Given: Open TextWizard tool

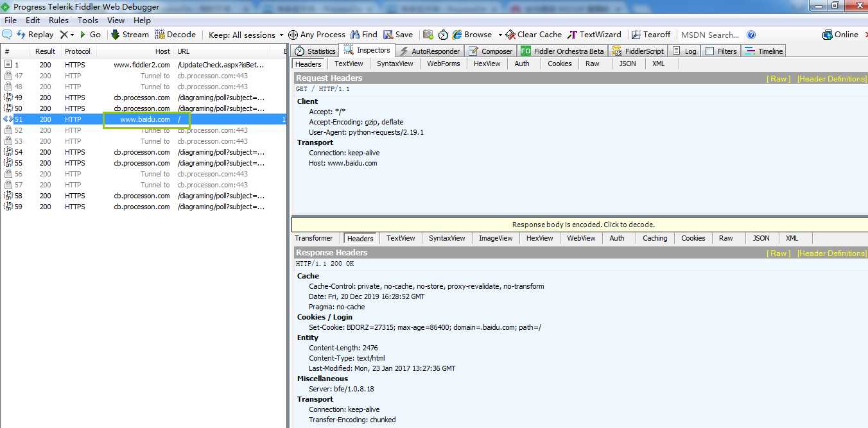Looking at the screenshot, I should click(x=594, y=35).
